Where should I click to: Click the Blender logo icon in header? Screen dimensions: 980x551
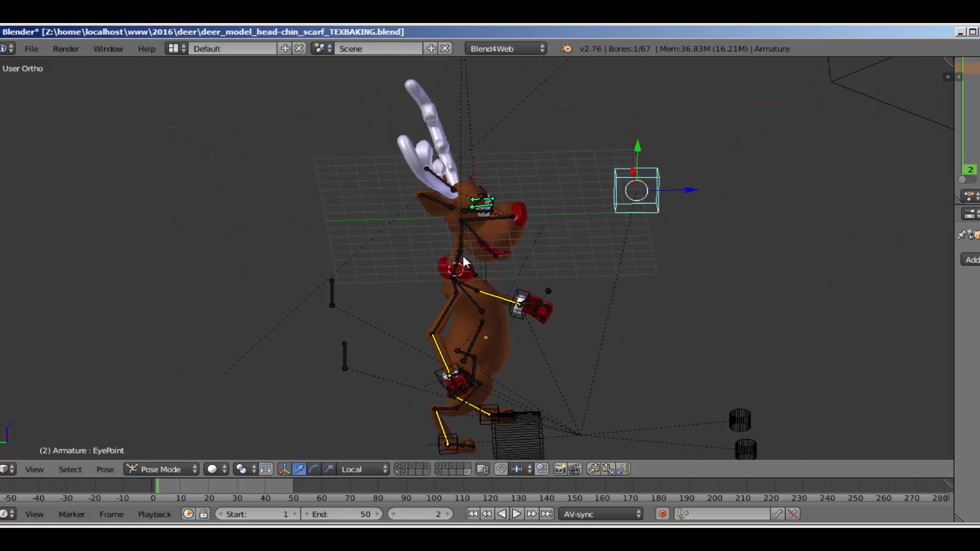pos(566,49)
